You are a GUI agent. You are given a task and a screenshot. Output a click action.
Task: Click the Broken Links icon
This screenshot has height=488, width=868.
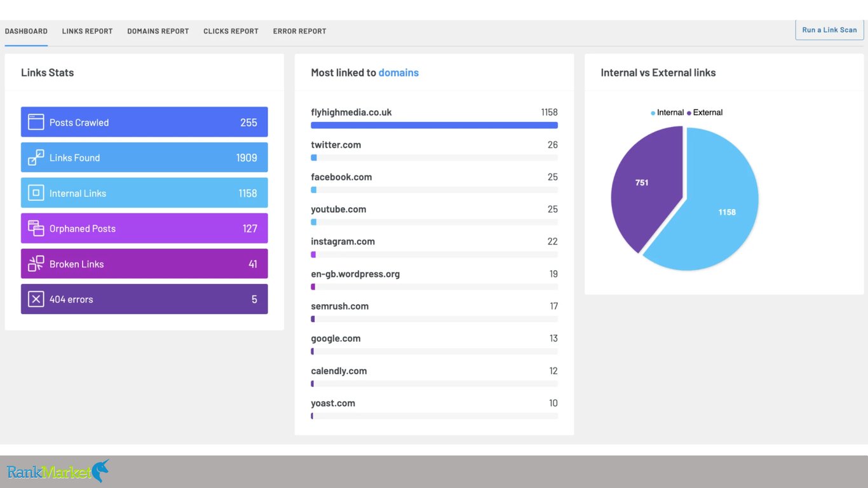pyautogui.click(x=36, y=264)
